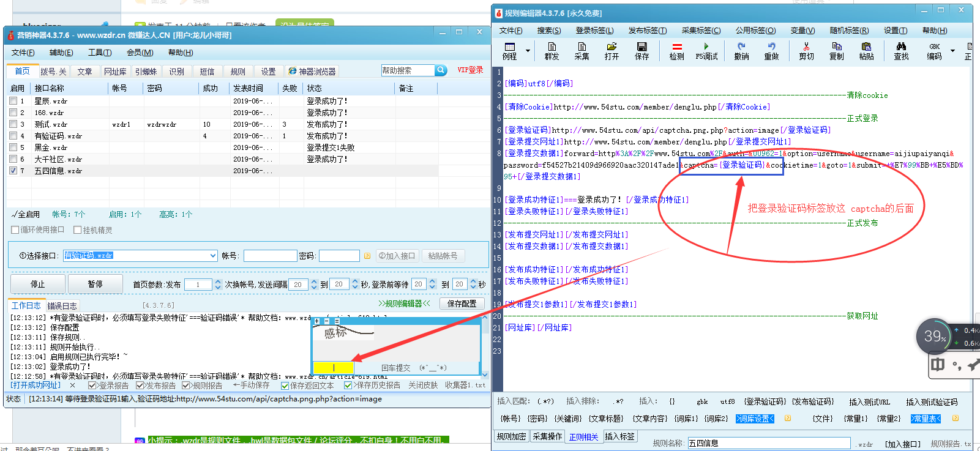Viewport: 980px width, 451px height.
Task: Click the 规则名称 field with 五四信息
Action: pyautogui.click(x=769, y=443)
